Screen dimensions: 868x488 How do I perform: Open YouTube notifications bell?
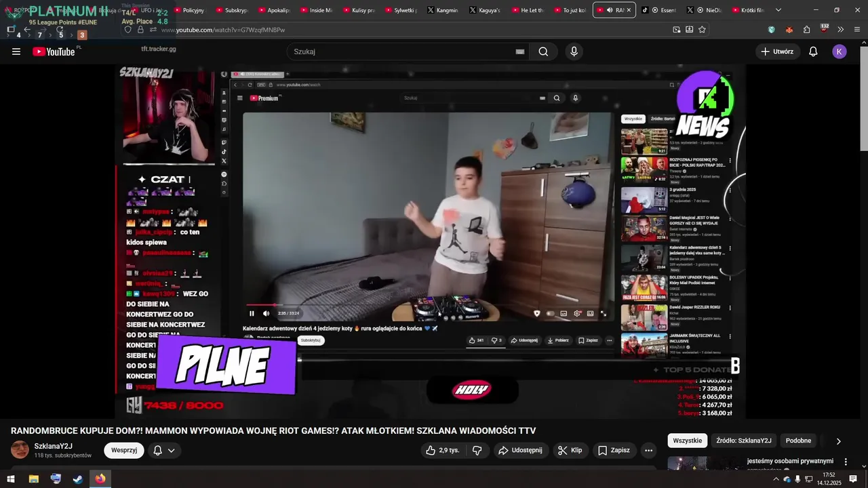tap(813, 52)
